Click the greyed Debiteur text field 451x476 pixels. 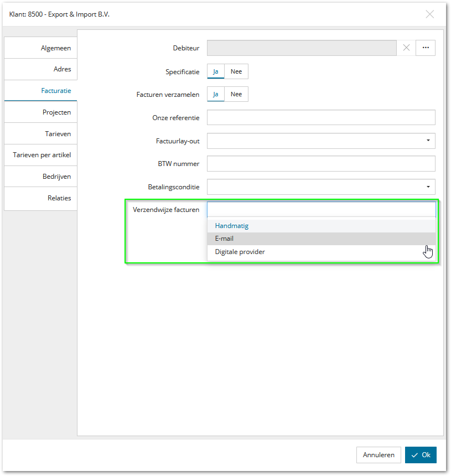pyautogui.click(x=302, y=48)
